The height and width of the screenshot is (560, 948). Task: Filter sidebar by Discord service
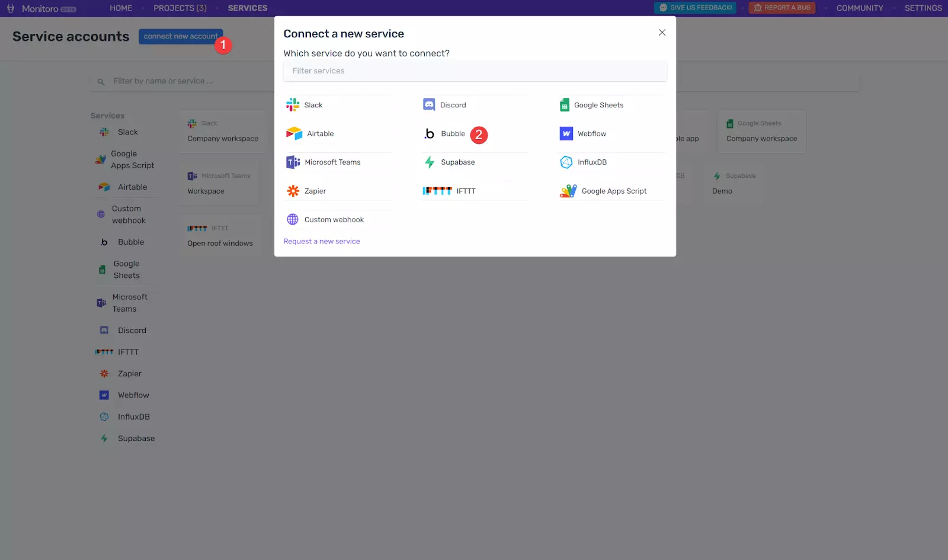click(x=123, y=331)
